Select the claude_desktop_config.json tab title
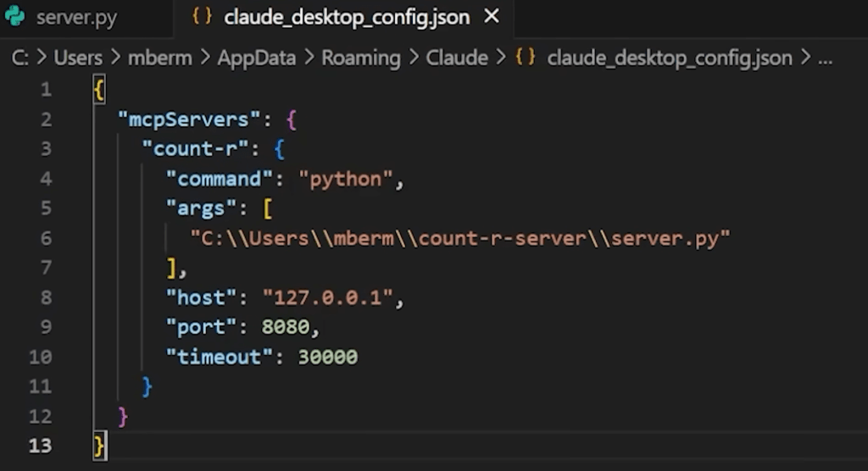 coord(346,17)
